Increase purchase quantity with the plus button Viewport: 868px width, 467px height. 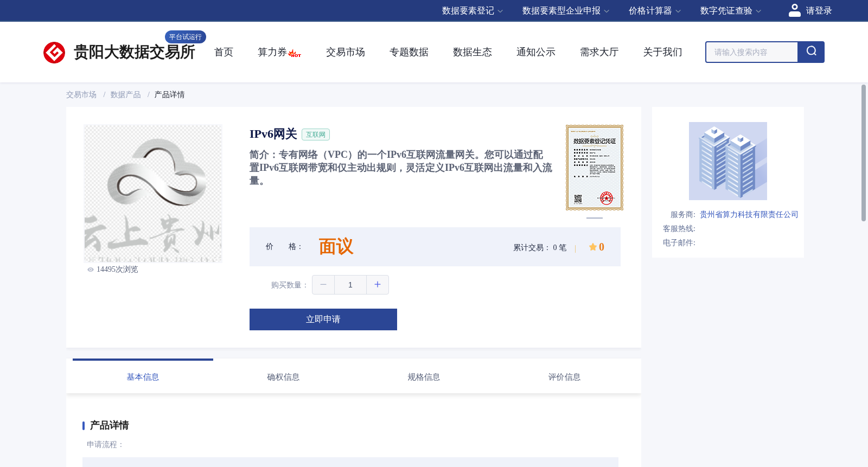(378, 285)
